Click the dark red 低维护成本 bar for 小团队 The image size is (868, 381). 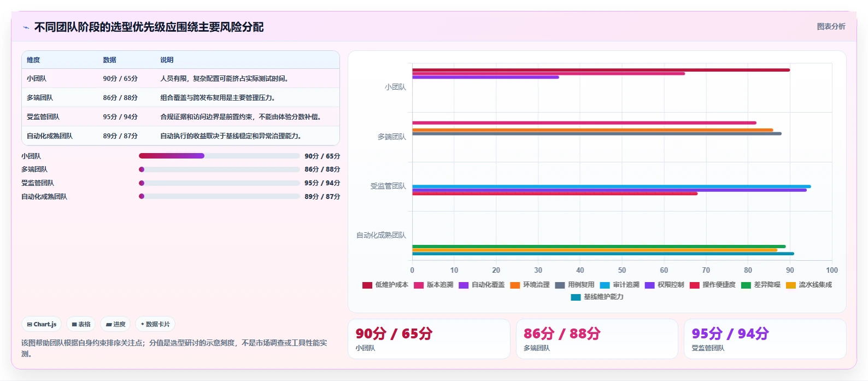click(601, 70)
